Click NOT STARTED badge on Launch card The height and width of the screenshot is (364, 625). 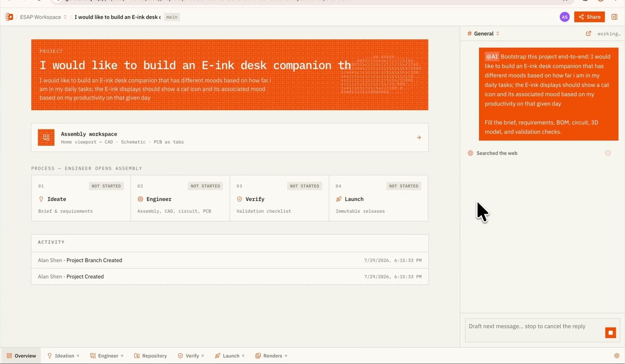(404, 186)
